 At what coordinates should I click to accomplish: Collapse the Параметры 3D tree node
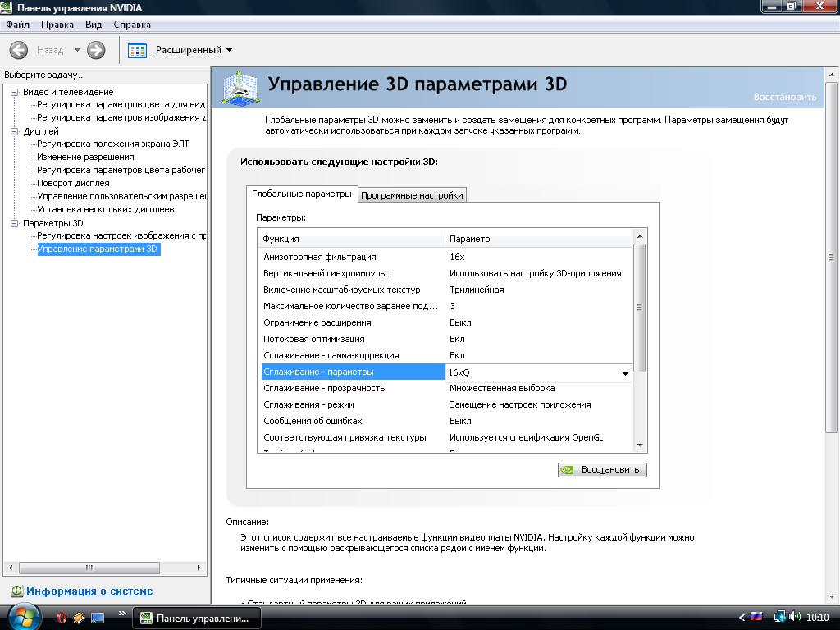click(15, 223)
